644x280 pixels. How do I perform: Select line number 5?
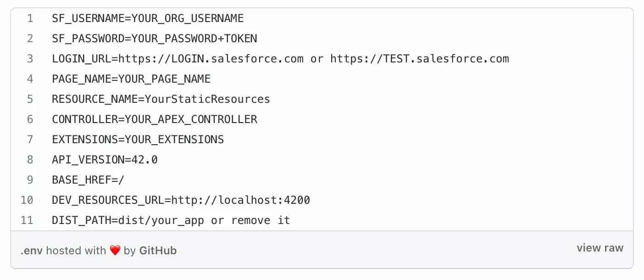[30, 99]
